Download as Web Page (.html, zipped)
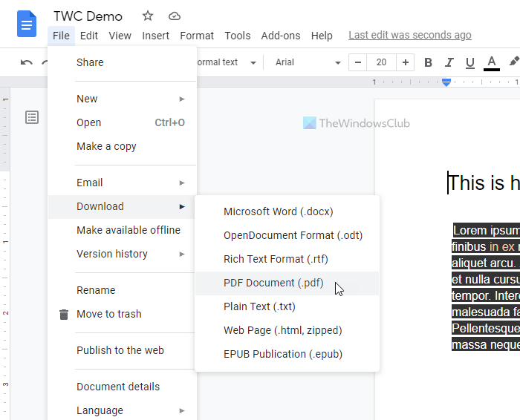This screenshot has width=520, height=420. click(287, 330)
